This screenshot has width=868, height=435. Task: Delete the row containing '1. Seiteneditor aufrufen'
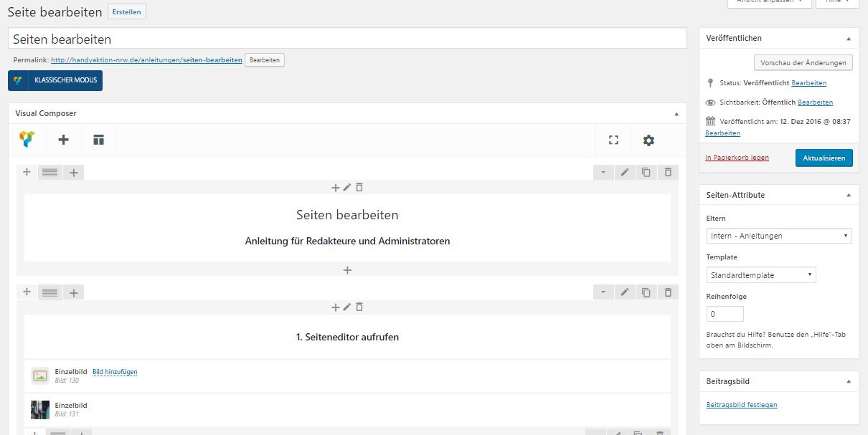(x=668, y=292)
